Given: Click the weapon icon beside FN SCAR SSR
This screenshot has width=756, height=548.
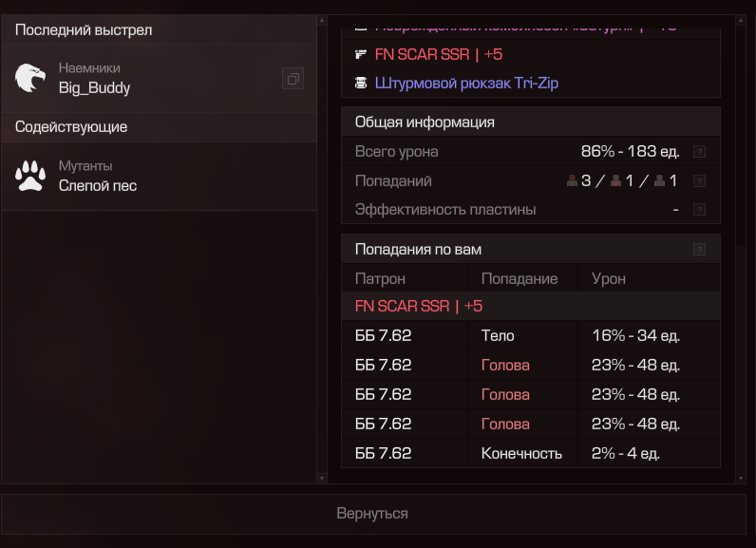Looking at the screenshot, I should click(361, 54).
